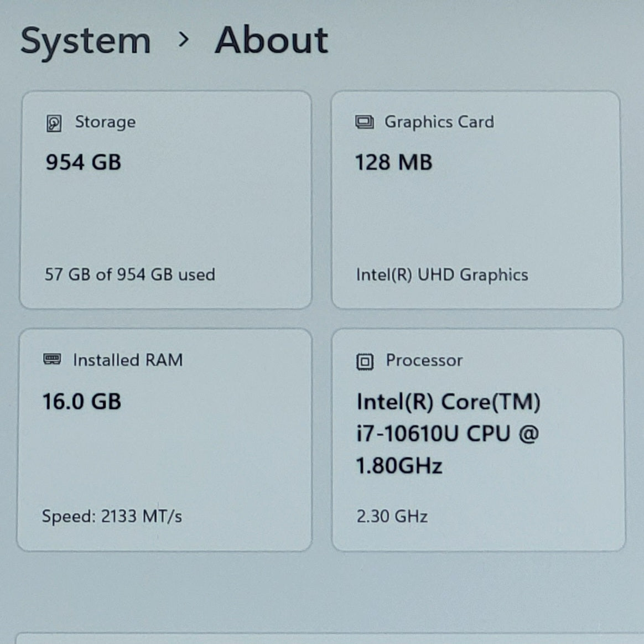
Task: Select the Intel(R) Core(TM) i7-10610U processor name
Action: [448, 434]
